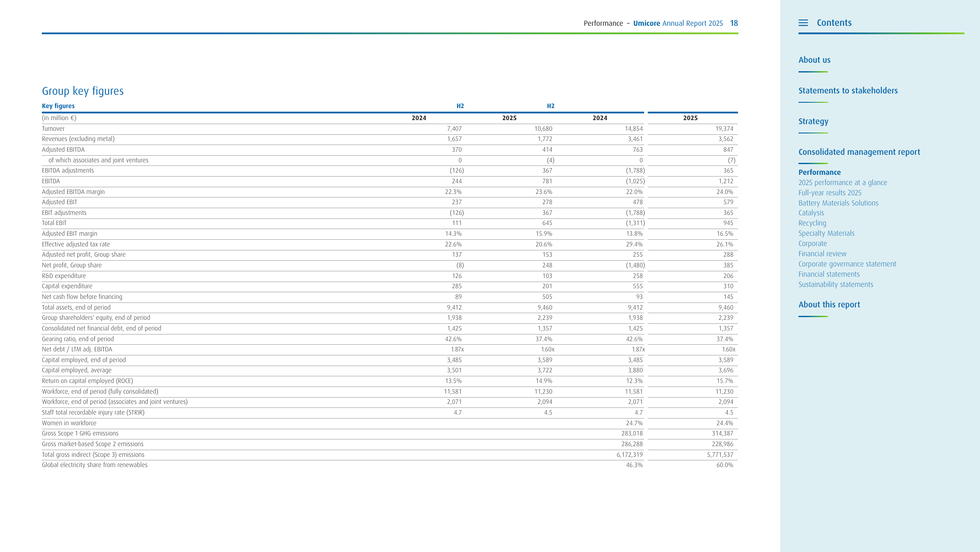Select Net cash flow before financing
The height and width of the screenshot is (552, 980).
click(x=82, y=297)
